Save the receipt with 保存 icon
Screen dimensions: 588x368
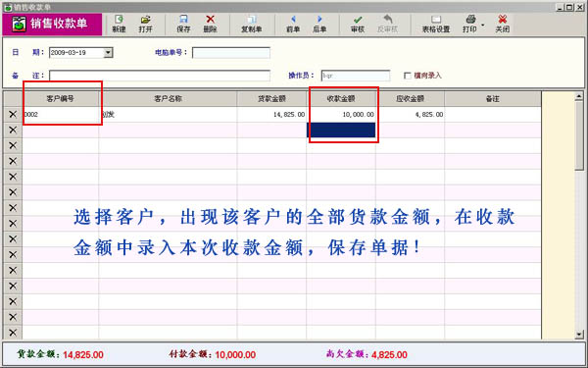(183, 24)
